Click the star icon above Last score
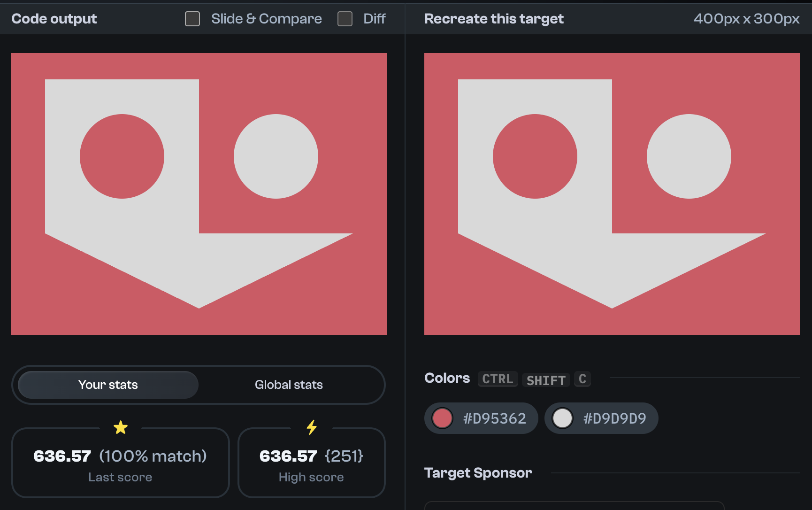The width and height of the screenshot is (812, 510). click(121, 428)
